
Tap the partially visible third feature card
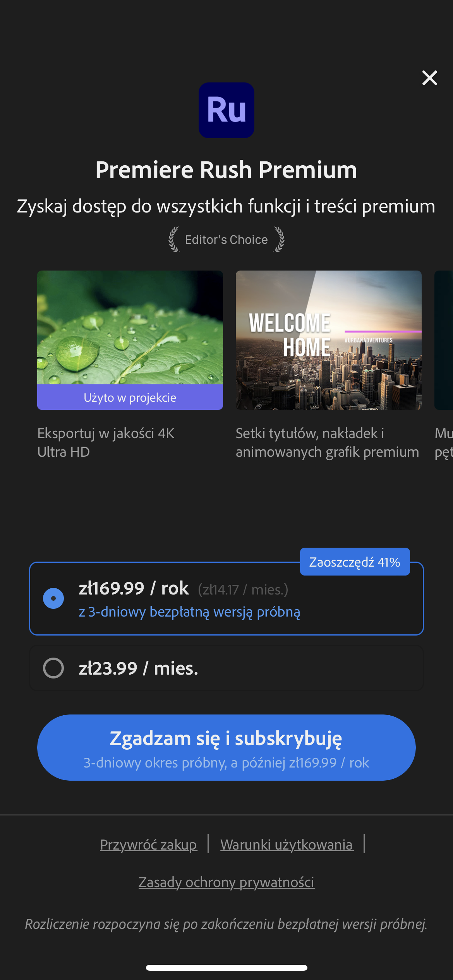click(x=444, y=340)
